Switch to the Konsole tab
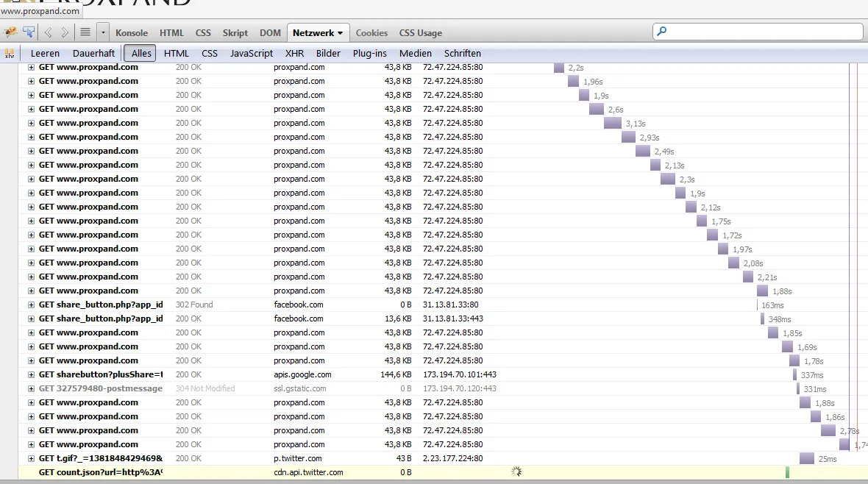 (132, 32)
